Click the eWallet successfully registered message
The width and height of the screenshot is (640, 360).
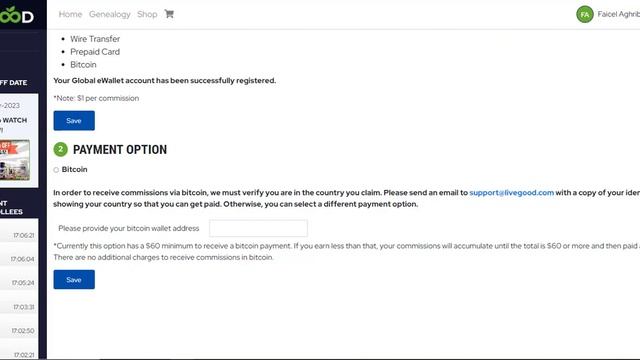(x=164, y=80)
